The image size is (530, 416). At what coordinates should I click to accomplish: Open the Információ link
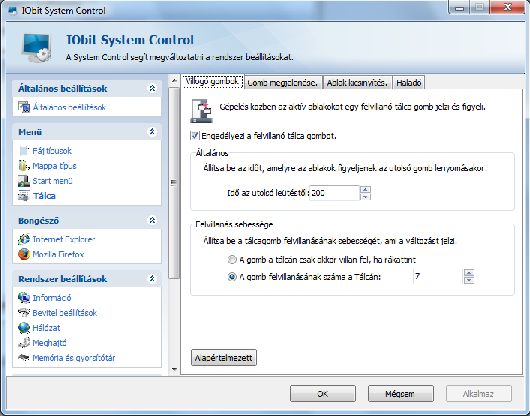(x=52, y=298)
